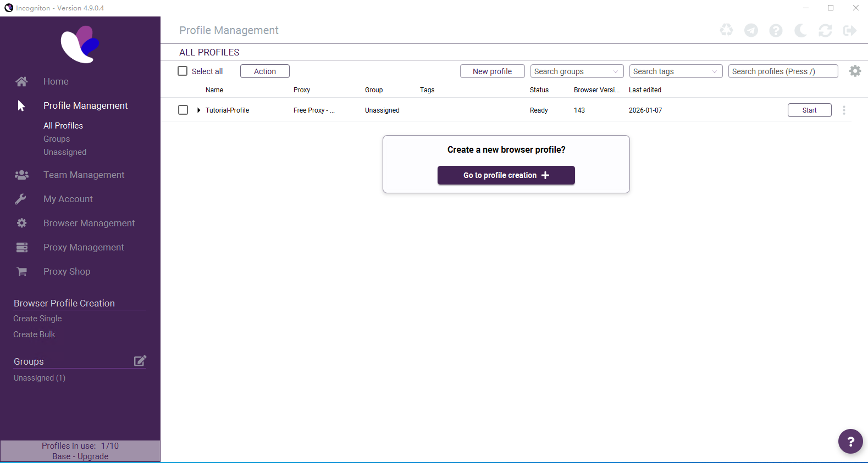Tick the Tutorial-Profile row checkbox
This screenshot has width=868, height=463.
point(183,110)
